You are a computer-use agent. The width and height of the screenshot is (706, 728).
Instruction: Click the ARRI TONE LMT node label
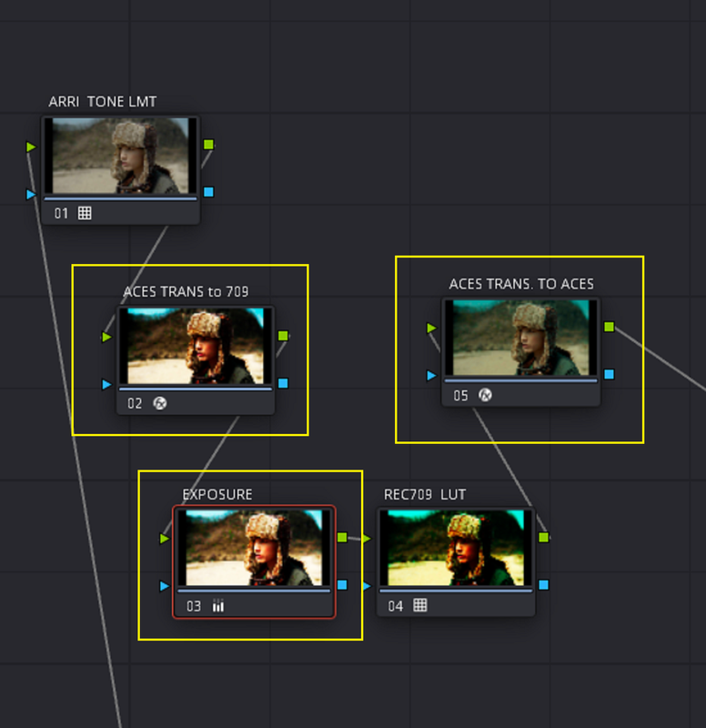pyautogui.click(x=103, y=102)
